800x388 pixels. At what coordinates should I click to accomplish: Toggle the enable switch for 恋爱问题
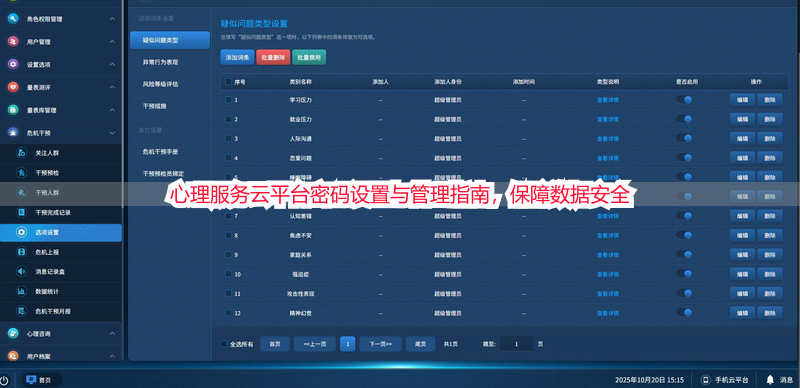click(684, 158)
